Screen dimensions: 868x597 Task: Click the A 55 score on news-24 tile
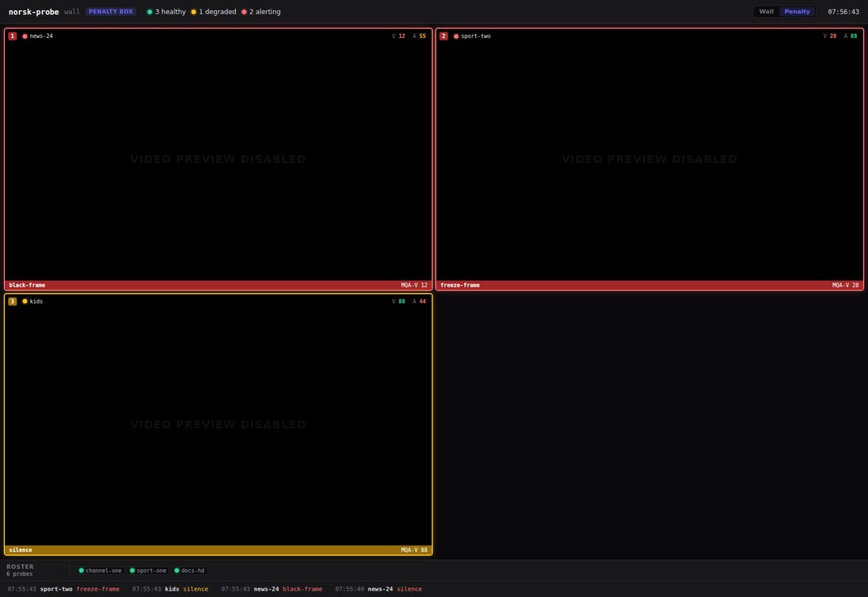(419, 36)
